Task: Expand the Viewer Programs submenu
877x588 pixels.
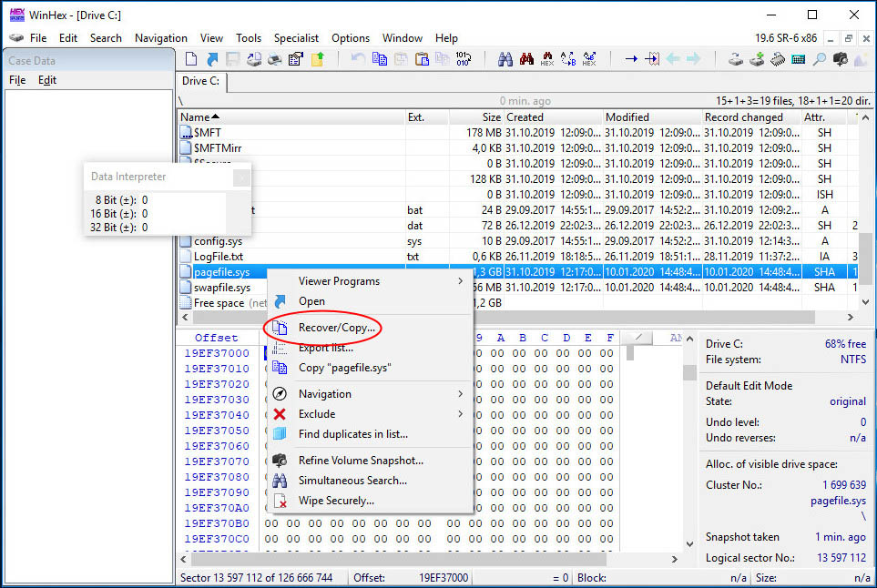Action: coord(371,281)
